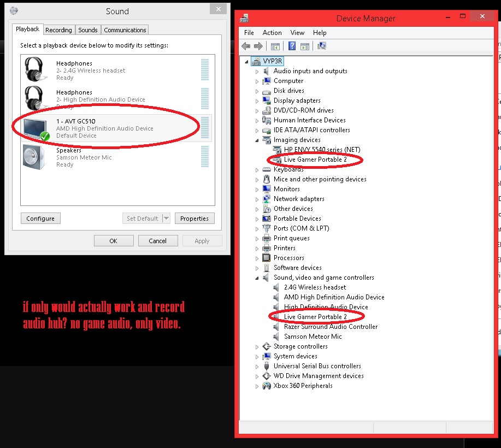Image resolution: width=501 pixels, height=448 pixels.
Task: Switch to the Sounds tab
Action: (88, 30)
